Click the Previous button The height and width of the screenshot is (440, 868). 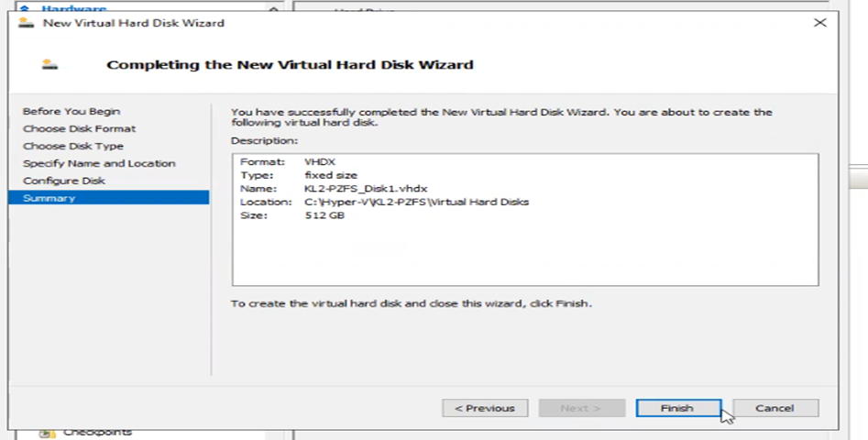click(x=485, y=408)
